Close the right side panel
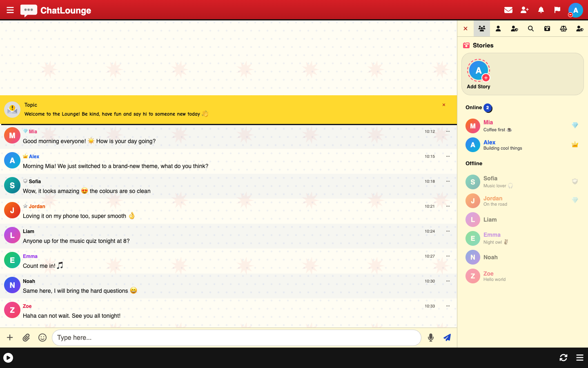The width and height of the screenshot is (588, 368). point(465,29)
